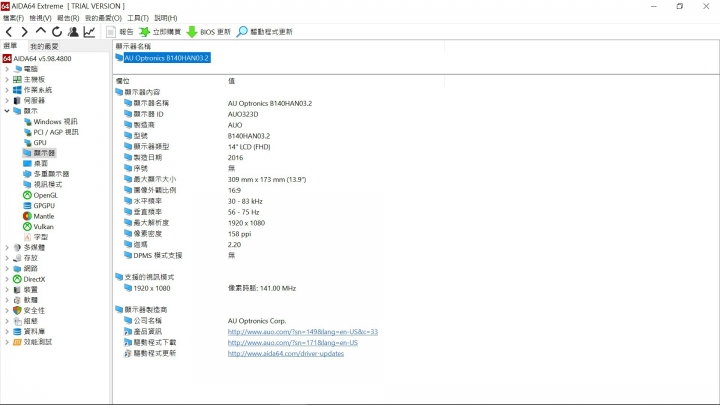This screenshot has width=720, height=405.
Task: Click the 158 ppi pixel density value
Action: [239, 234]
